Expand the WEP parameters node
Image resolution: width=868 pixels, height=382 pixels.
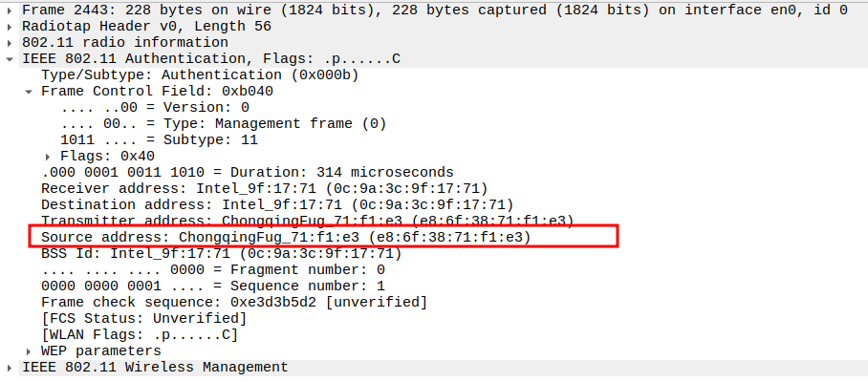[29, 350]
